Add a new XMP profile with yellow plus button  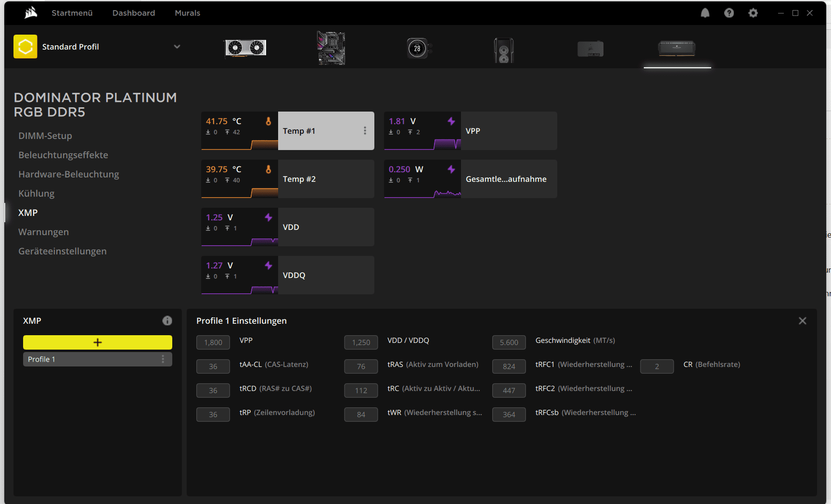point(98,342)
